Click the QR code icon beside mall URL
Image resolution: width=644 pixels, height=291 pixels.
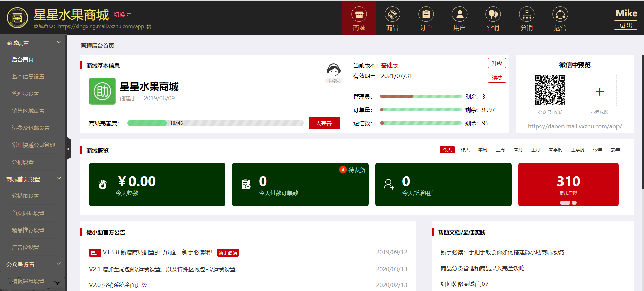(149, 26)
